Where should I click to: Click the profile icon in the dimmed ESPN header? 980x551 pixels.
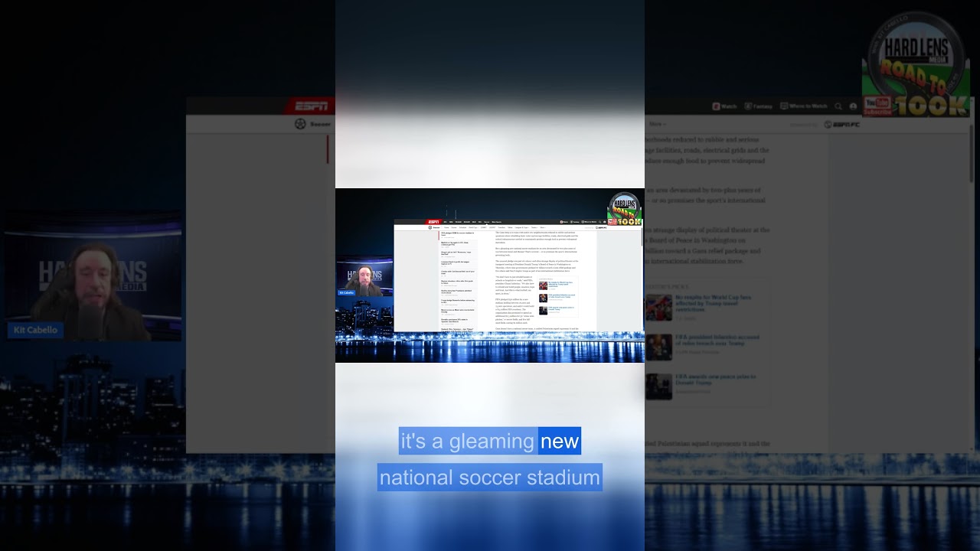(853, 106)
